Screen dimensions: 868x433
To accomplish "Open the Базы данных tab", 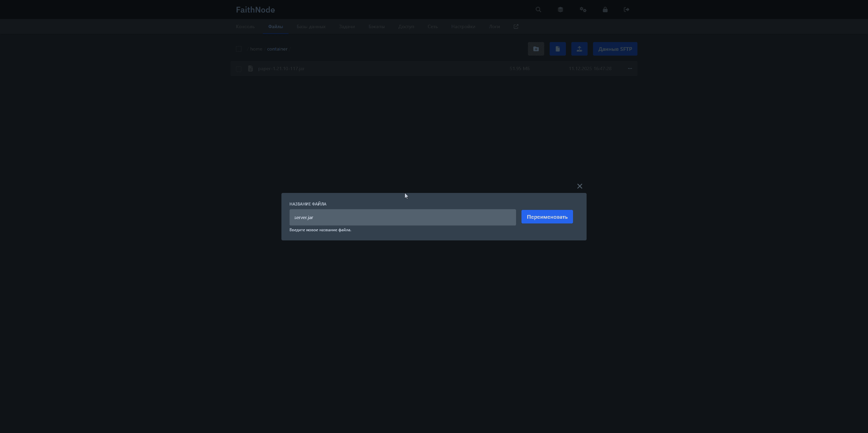I will [311, 26].
